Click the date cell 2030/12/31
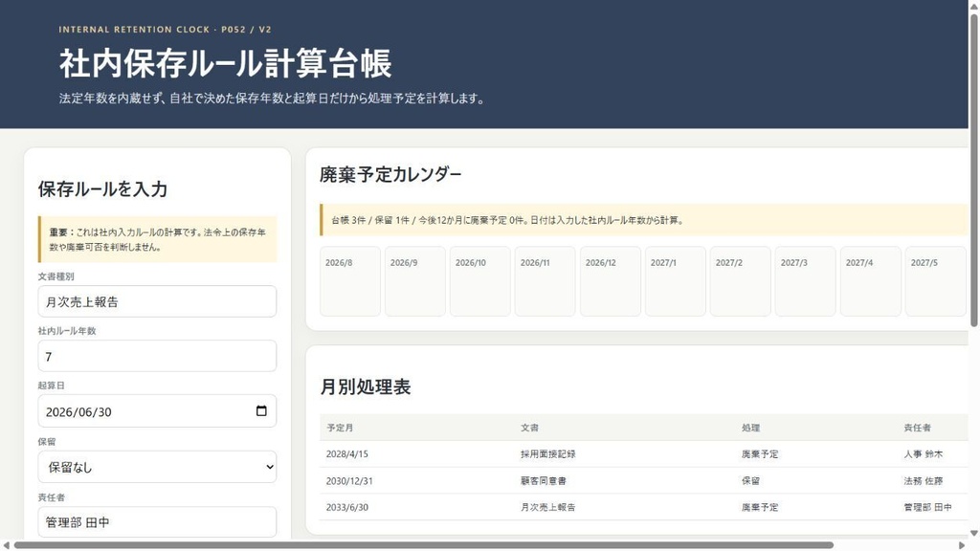This screenshot has width=980, height=551. coord(349,481)
